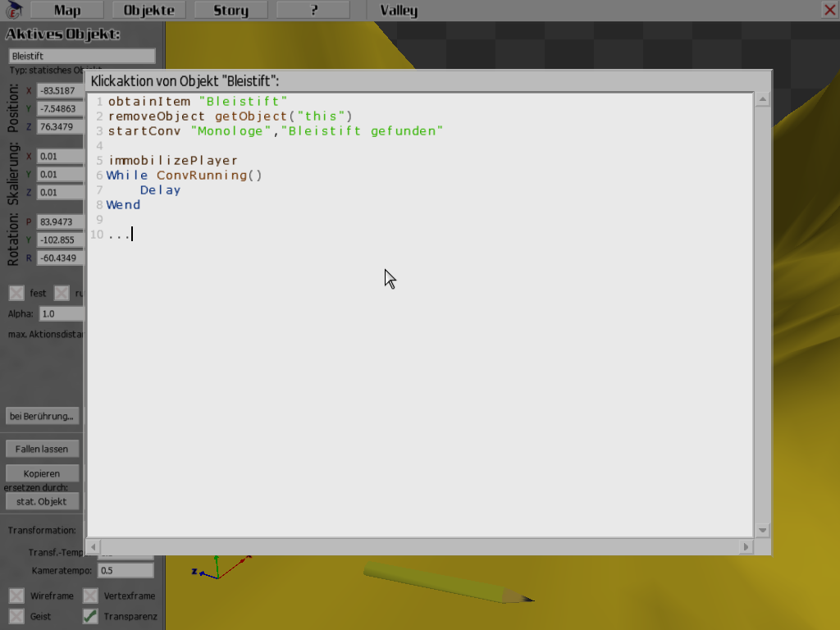Click the application logo icon in top-left corner

pyautogui.click(x=13, y=11)
